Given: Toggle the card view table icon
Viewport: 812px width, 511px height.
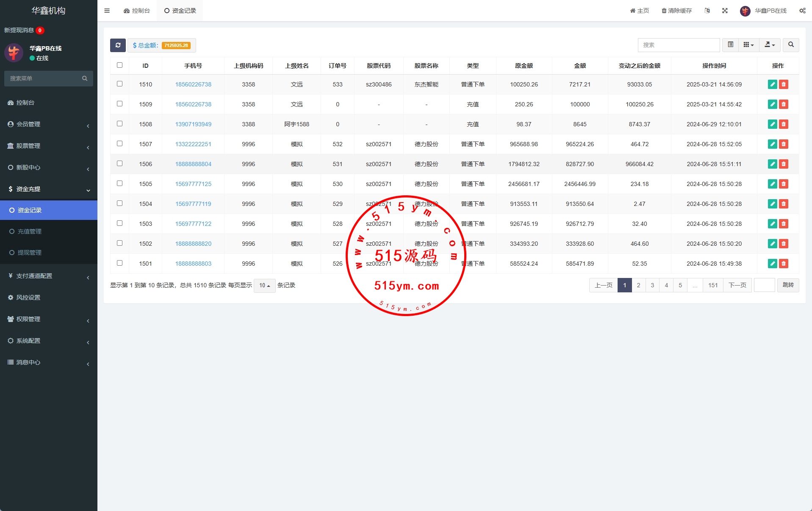Looking at the screenshot, I should tap(730, 45).
